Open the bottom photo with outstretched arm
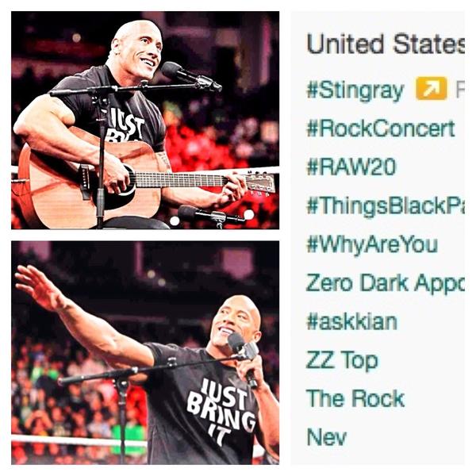This screenshot has width=476, height=476. 145,353
